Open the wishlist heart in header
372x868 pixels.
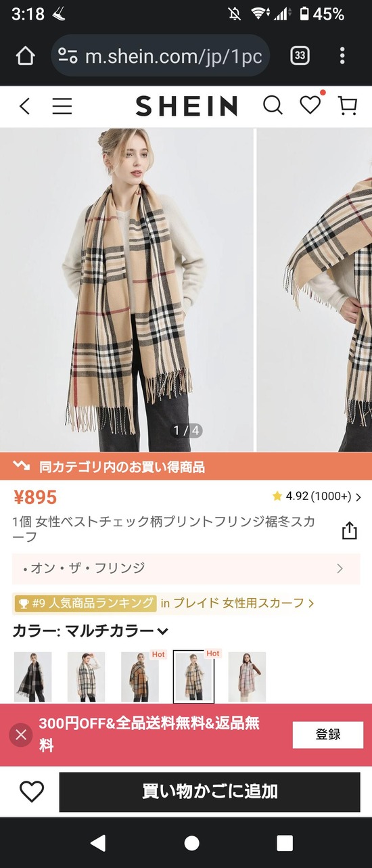[310, 105]
